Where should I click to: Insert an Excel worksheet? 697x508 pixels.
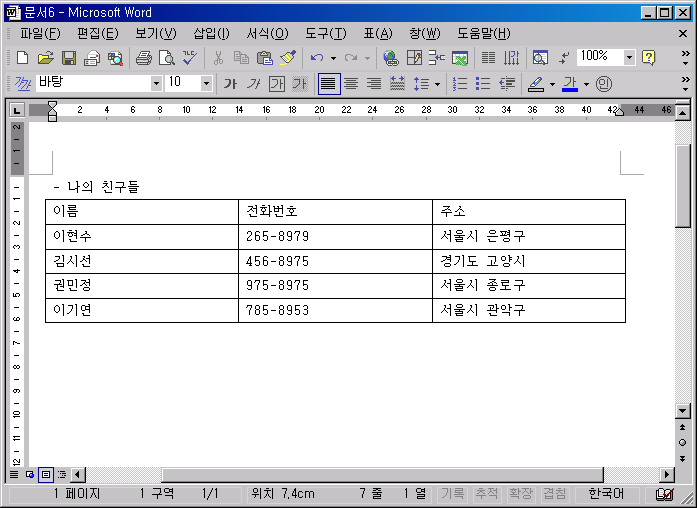click(x=460, y=58)
